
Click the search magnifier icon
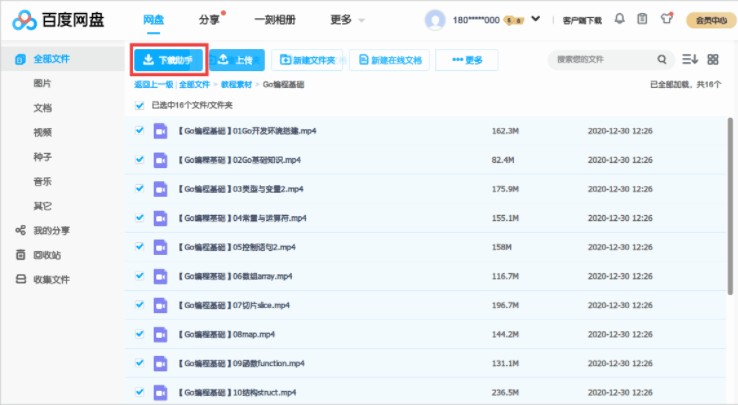pos(662,59)
